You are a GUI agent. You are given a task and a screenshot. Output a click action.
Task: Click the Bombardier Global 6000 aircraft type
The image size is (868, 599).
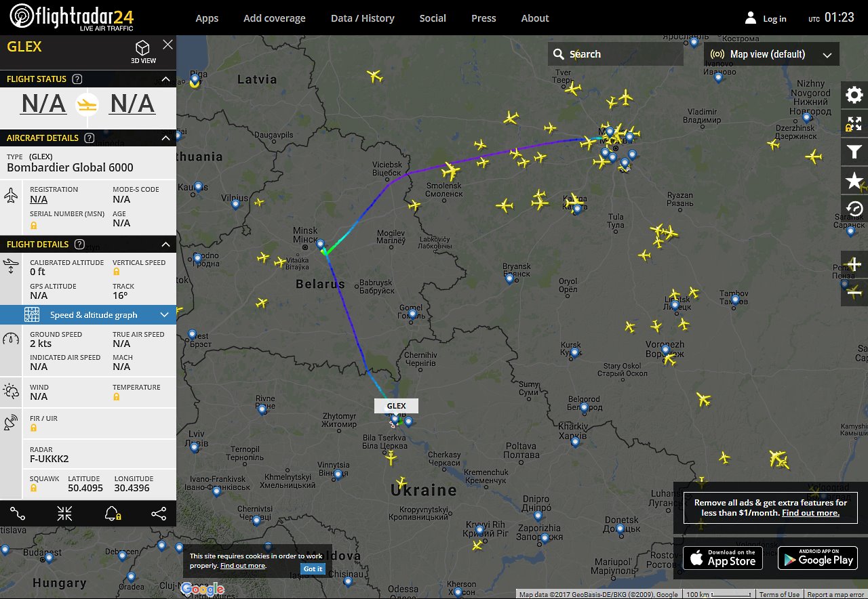click(70, 167)
